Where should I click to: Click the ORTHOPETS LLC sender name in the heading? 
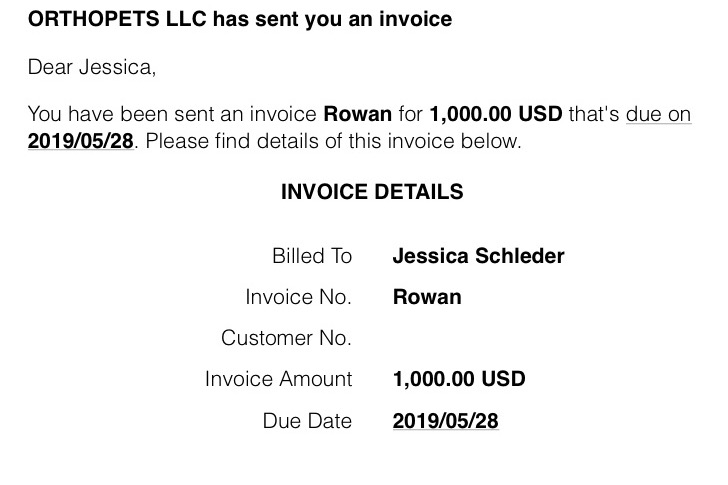pyautogui.click(x=117, y=19)
